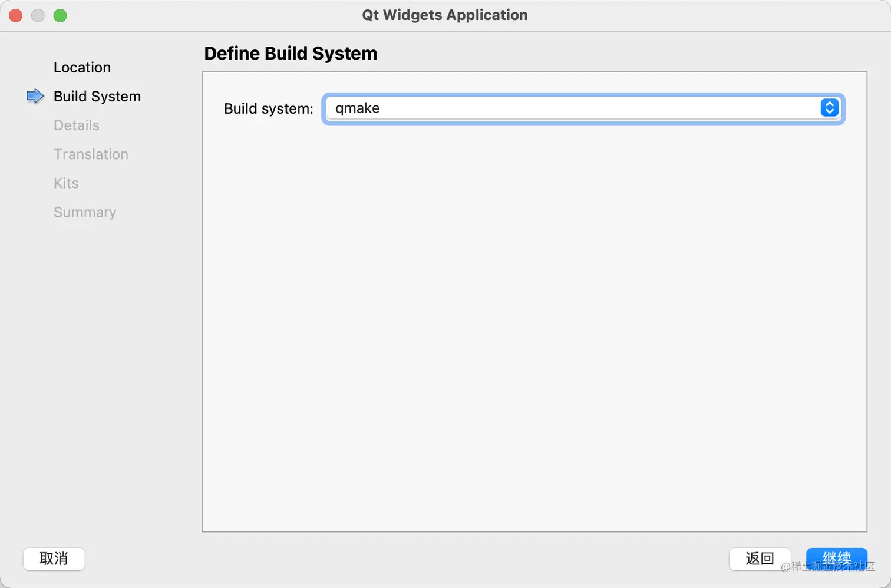Click the 'Qt Widgets Application' window title
The height and width of the screenshot is (588, 891).
pyautogui.click(x=445, y=15)
